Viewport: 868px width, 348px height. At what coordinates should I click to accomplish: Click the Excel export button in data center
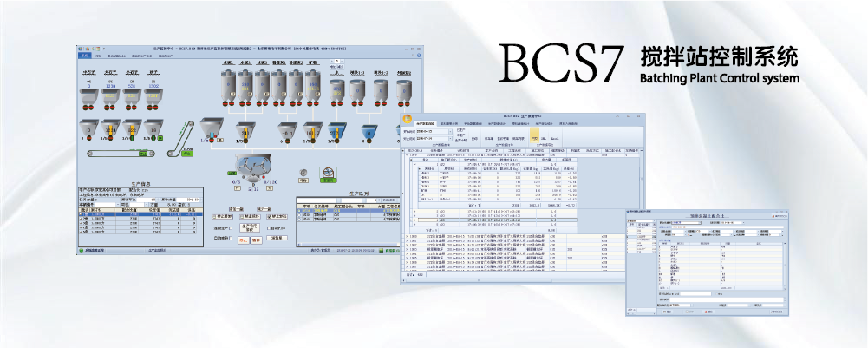[553, 137]
